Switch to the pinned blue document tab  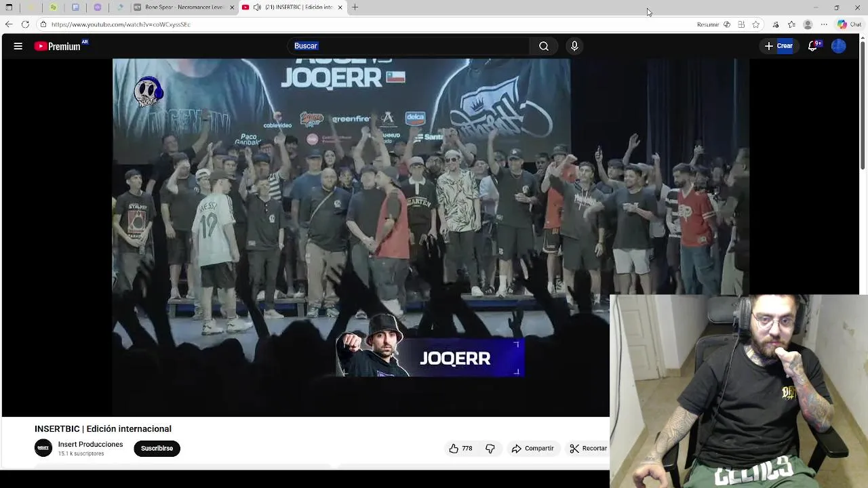(x=75, y=7)
